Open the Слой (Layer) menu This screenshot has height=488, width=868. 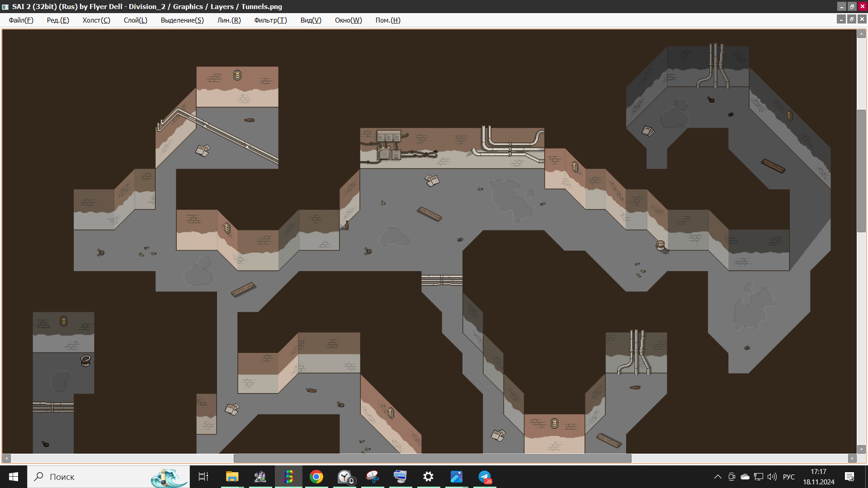[x=135, y=20]
